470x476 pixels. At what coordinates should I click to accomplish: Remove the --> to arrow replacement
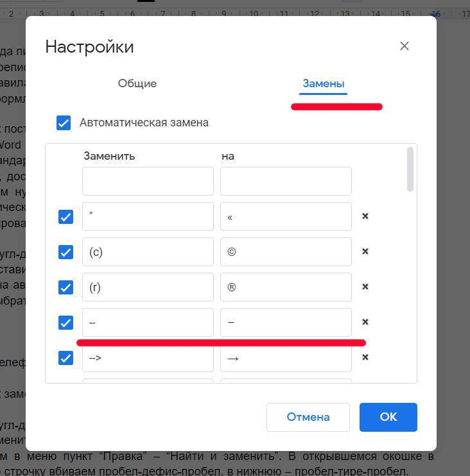click(x=365, y=357)
